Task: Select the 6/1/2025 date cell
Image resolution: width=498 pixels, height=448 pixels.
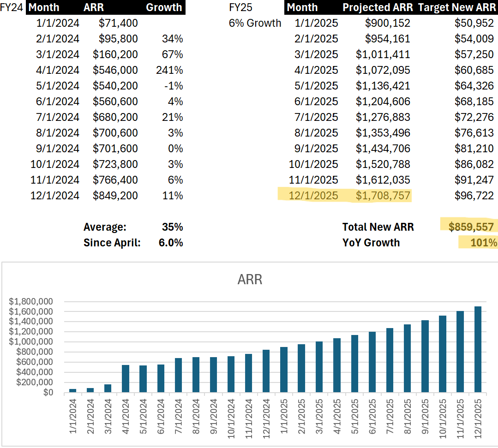Action: tap(316, 102)
